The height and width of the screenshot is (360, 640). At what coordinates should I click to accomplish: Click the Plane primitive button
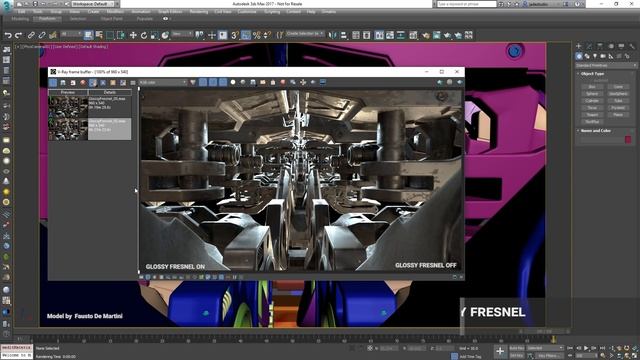(x=618, y=115)
